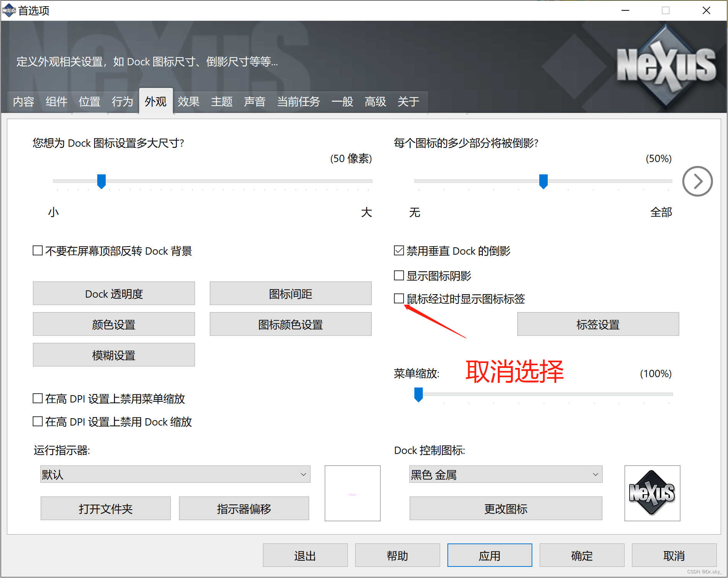Viewport: 728px width, 578px height.
Task: Minimize the 首选项 window
Action: pyautogui.click(x=625, y=10)
